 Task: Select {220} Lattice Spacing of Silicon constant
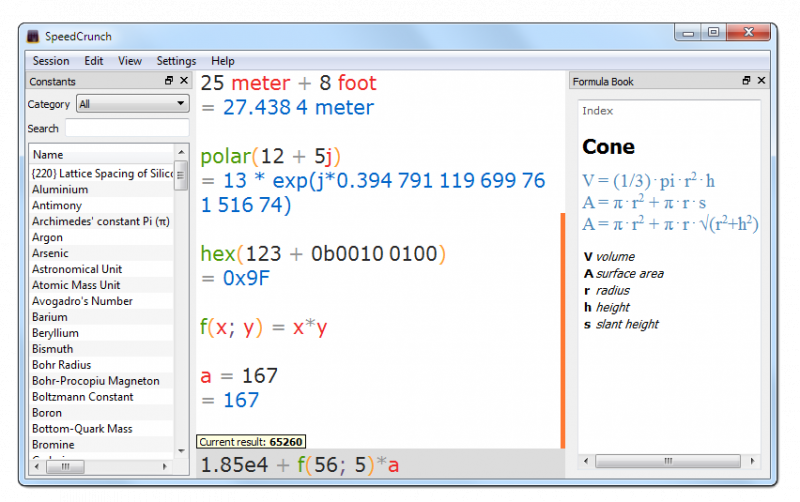pos(102,173)
